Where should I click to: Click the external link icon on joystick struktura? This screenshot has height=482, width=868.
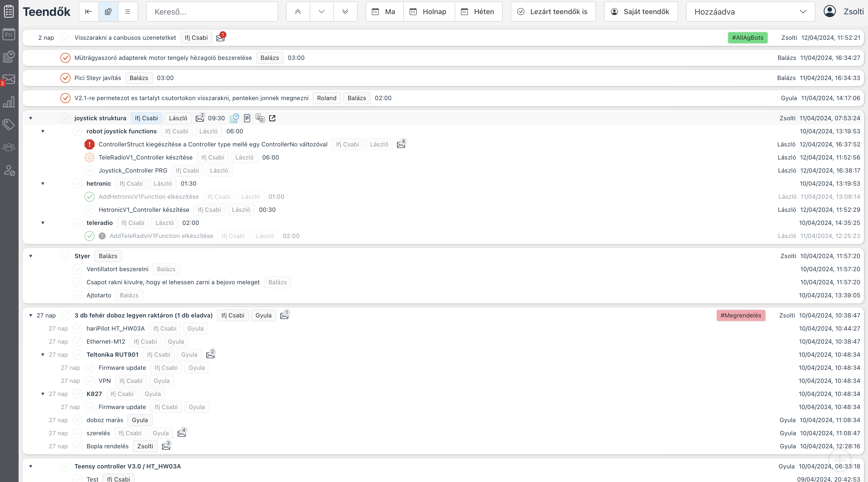pyautogui.click(x=272, y=118)
